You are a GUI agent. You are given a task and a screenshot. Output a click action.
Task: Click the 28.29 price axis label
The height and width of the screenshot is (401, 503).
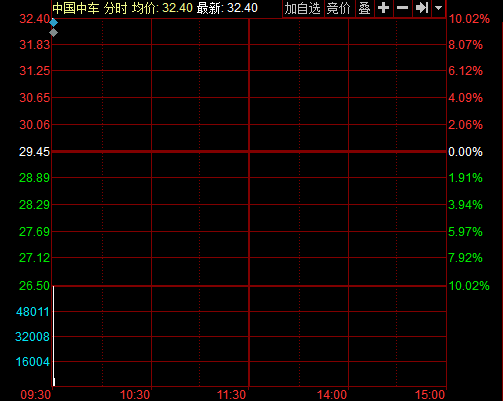[x=35, y=205]
